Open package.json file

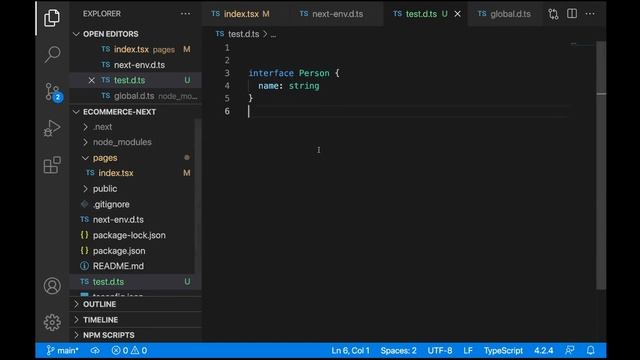(136, 251)
